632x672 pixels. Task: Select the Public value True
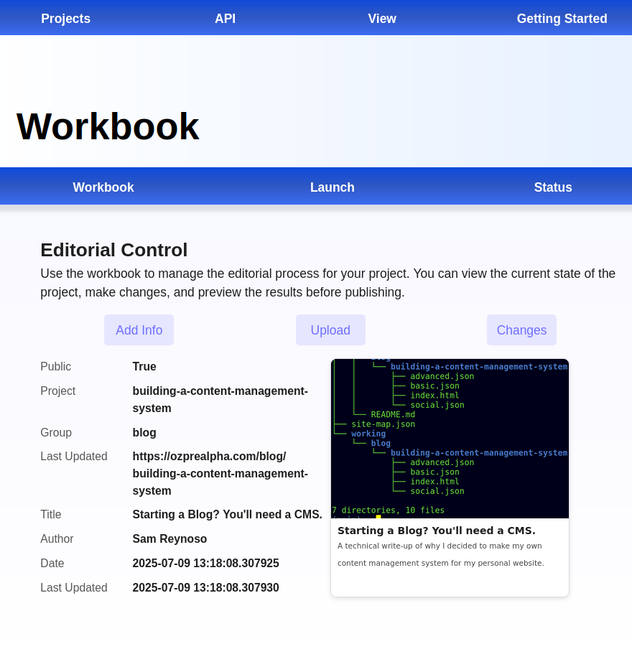coord(144,366)
